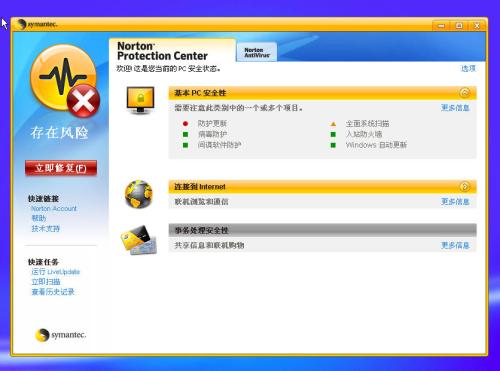Select the Norton Protection Center tab
This screenshot has width=500, height=371.
[172, 51]
